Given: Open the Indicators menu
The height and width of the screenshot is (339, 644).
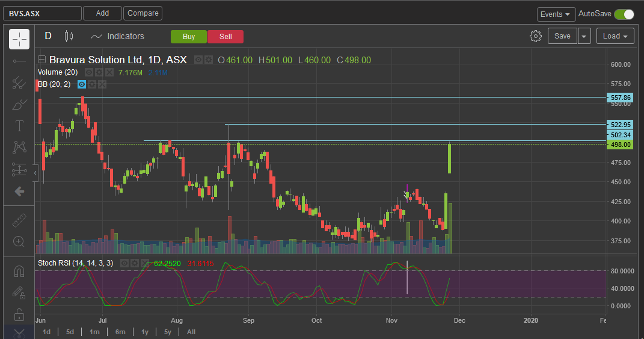Looking at the screenshot, I should pyautogui.click(x=117, y=36).
